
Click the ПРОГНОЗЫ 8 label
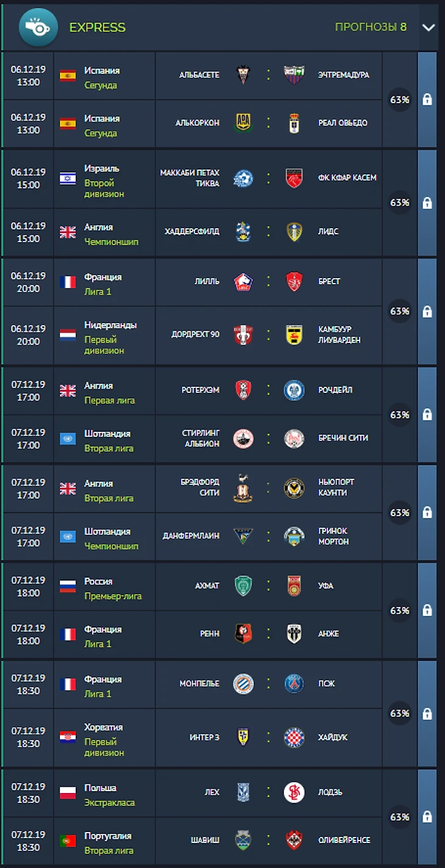point(371,27)
